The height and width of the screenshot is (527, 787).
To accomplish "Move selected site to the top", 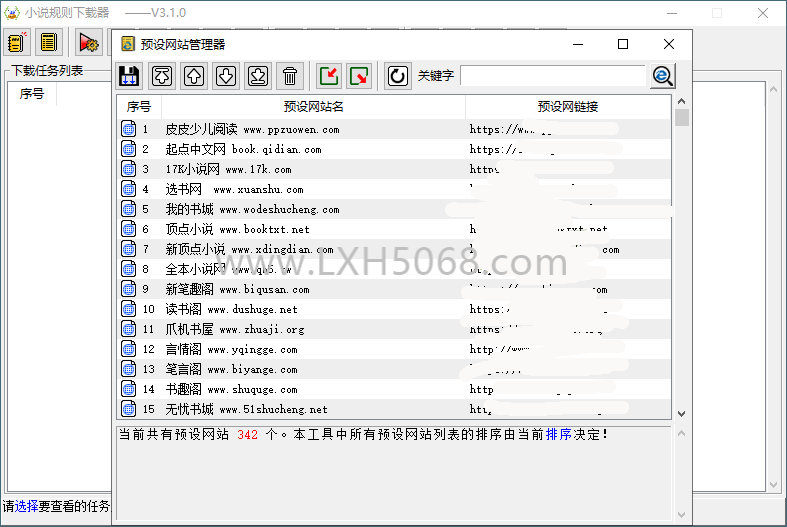I will 162,76.
